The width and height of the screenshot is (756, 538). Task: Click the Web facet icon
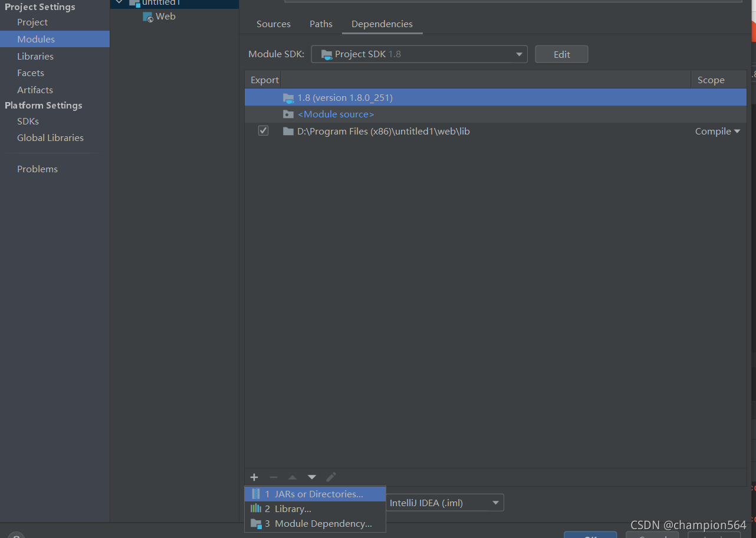coord(148,17)
